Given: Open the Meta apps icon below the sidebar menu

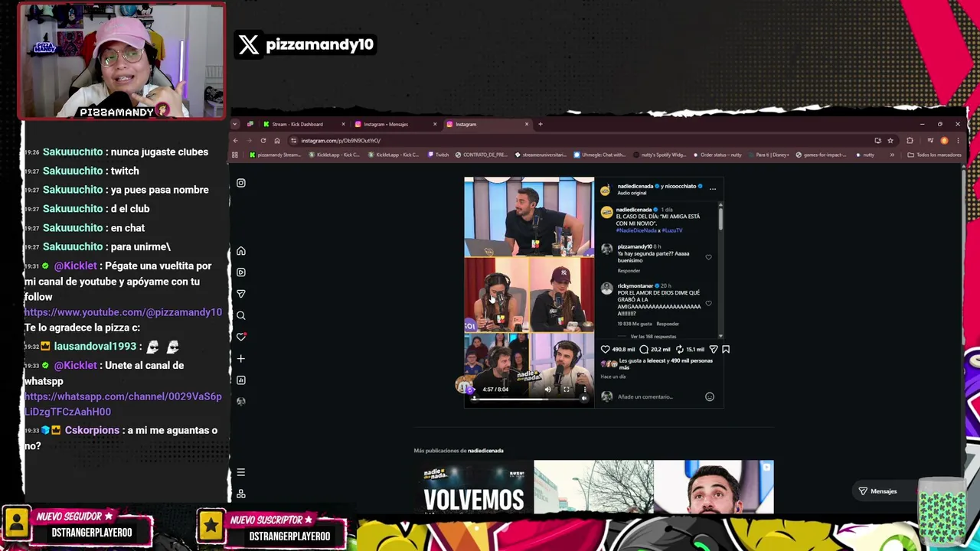Looking at the screenshot, I should click(241, 494).
